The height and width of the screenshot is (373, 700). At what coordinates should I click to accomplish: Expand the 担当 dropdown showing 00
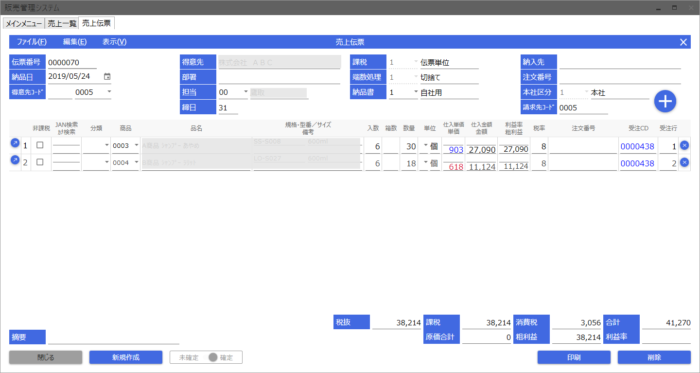[x=246, y=92]
